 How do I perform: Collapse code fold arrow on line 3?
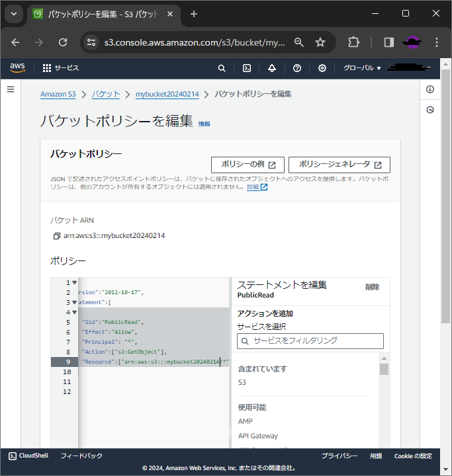(x=75, y=302)
